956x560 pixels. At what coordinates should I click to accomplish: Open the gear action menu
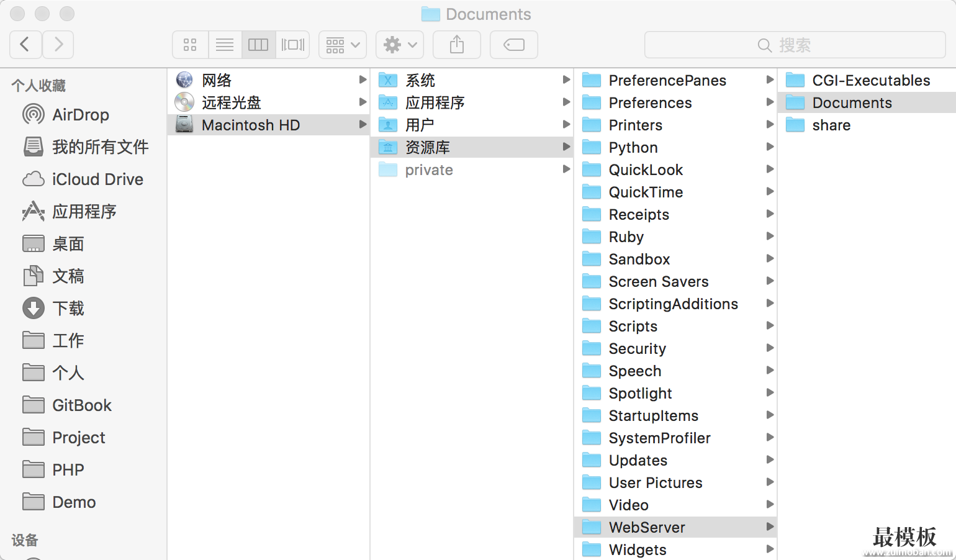pyautogui.click(x=400, y=45)
